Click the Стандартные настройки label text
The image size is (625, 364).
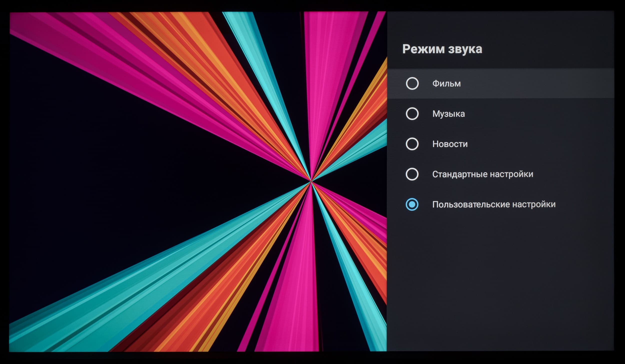[x=482, y=174]
